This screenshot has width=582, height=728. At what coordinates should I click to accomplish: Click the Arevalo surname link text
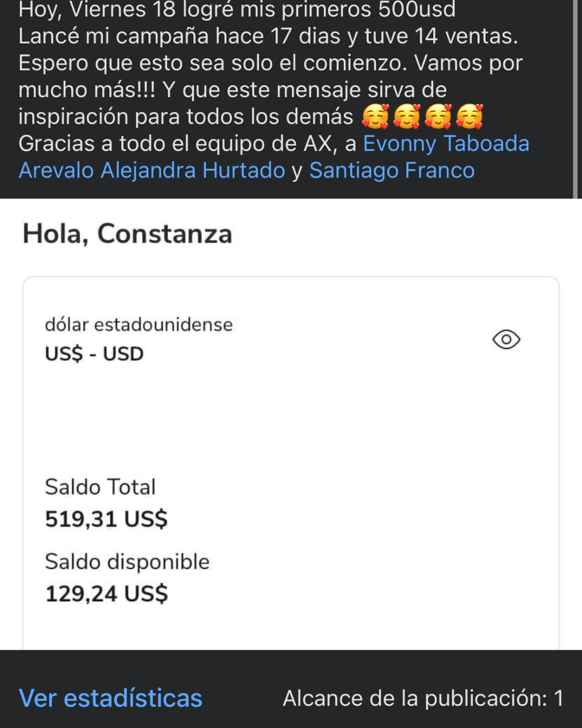(57, 171)
